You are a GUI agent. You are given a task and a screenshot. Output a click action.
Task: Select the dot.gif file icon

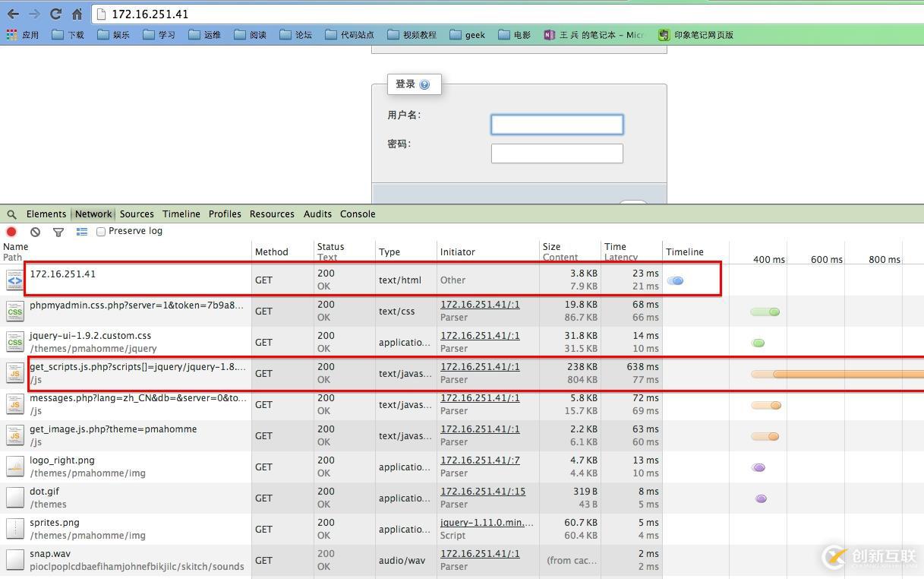[15, 498]
